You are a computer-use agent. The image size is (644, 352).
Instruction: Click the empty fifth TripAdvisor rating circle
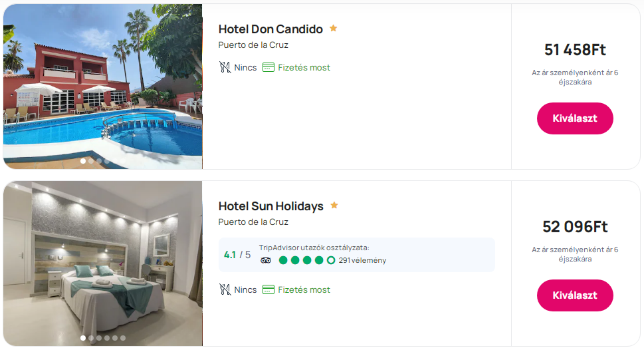(331, 260)
